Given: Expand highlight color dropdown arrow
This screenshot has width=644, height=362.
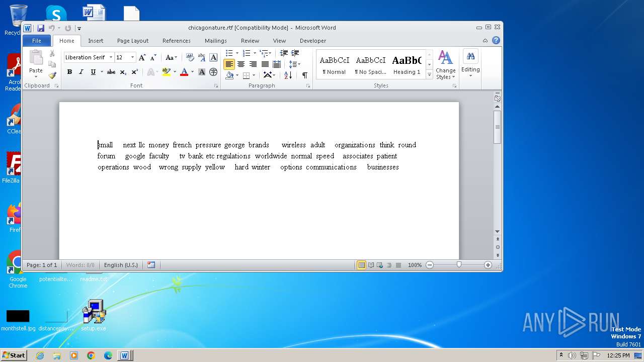Looking at the screenshot, I should [175, 72].
